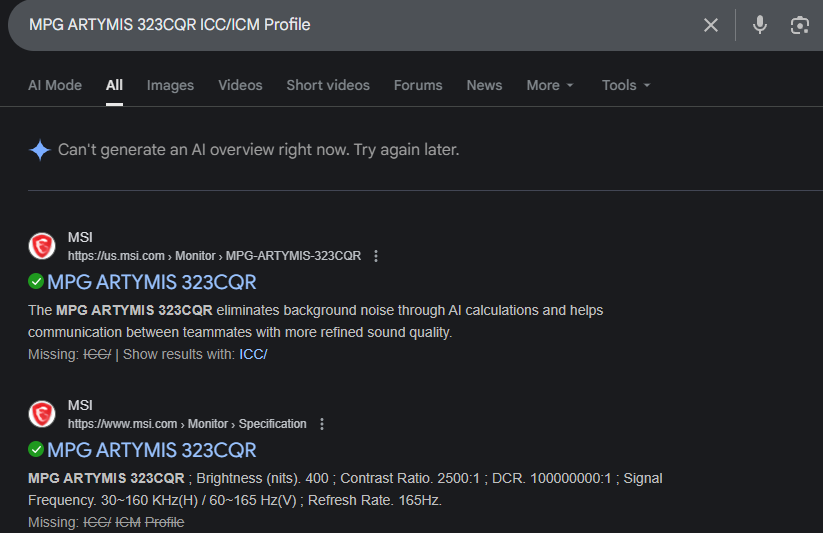The height and width of the screenshot is (533, 823).
Task: Open three-dot menu for Specification result
Action: (322, 424)
